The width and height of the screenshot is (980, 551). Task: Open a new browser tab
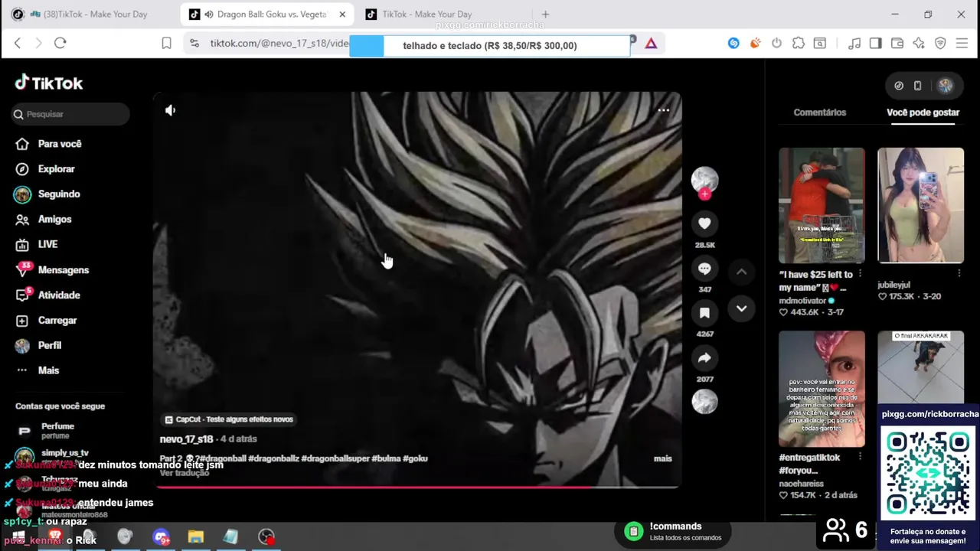545,14
